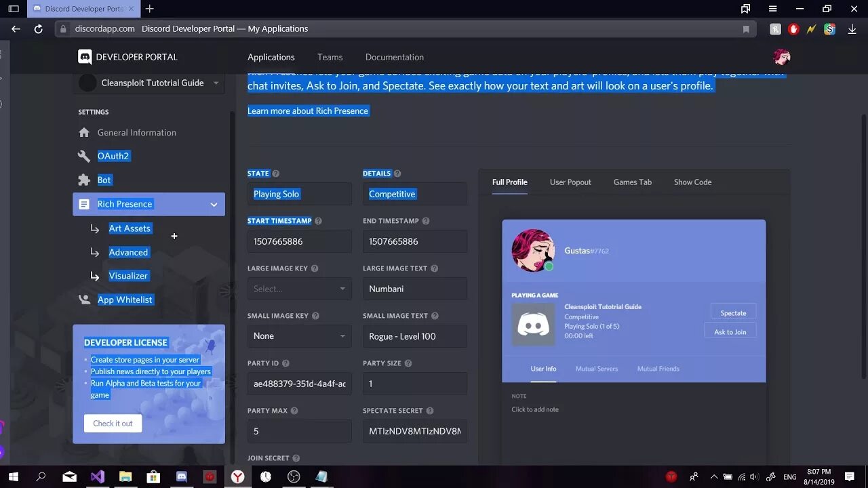Click help icon next to STATE label

coord(275,174)
